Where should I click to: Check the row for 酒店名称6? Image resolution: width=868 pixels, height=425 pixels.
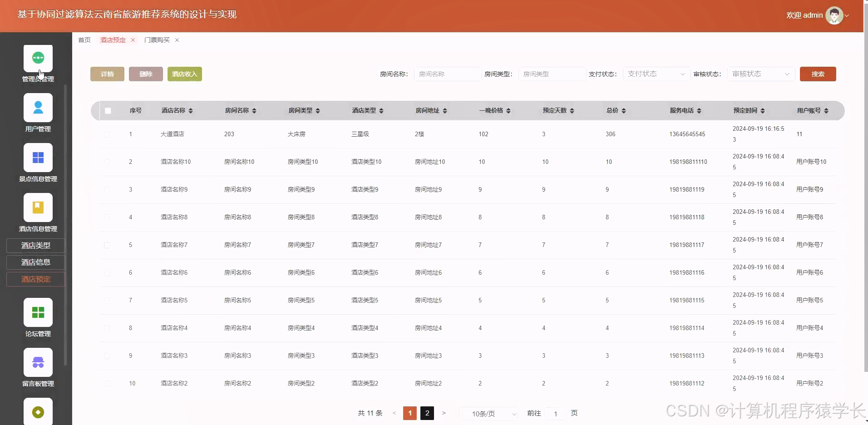point(107,273)
